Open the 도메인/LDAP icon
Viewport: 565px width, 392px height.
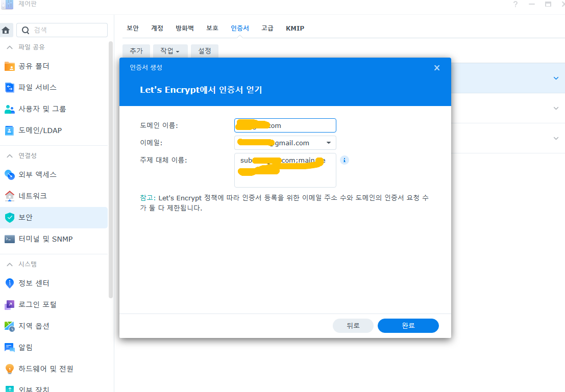point(9,130)
